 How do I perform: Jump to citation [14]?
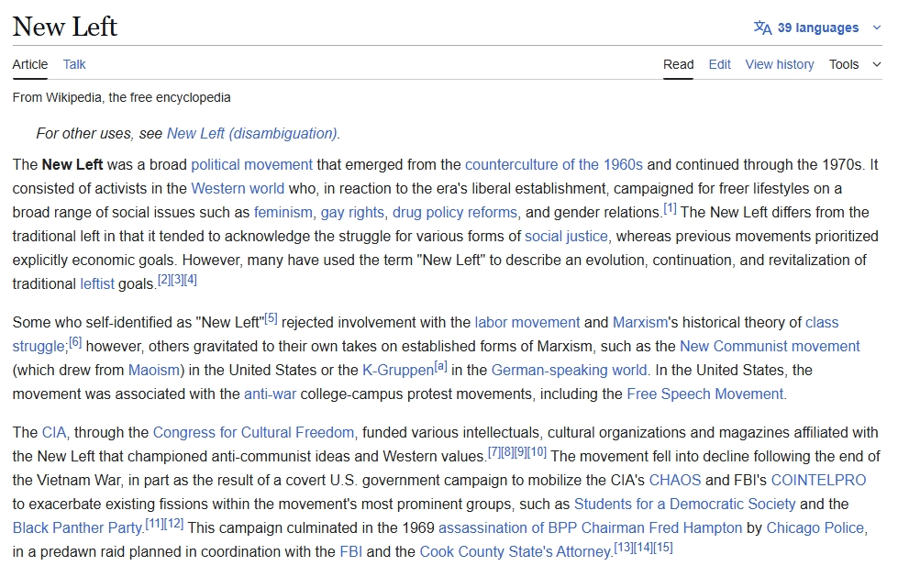[643, 548]
